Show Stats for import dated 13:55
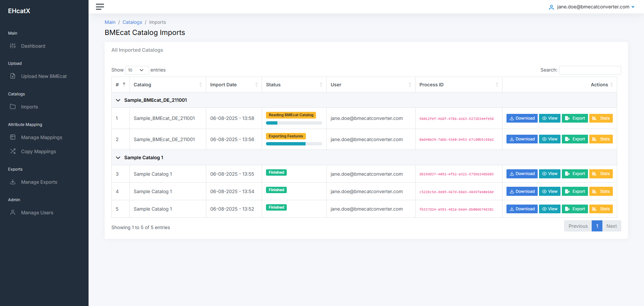The image size is (644, 306). [601, 174]
